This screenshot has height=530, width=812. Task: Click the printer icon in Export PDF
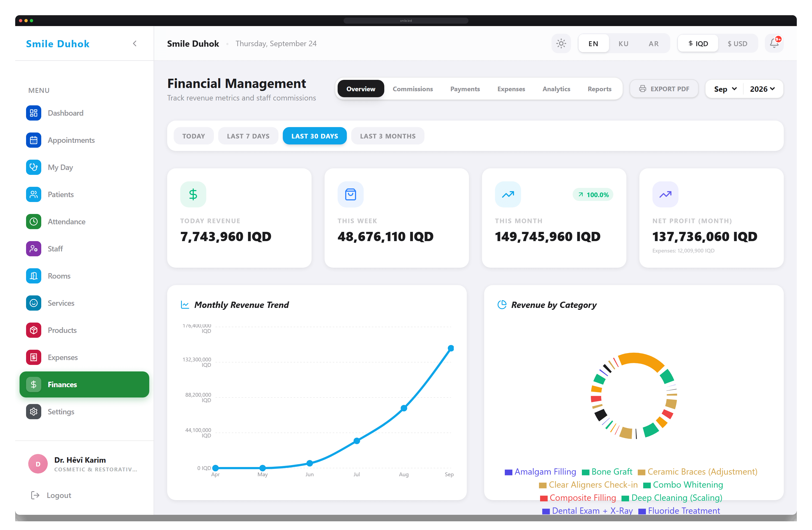(x=642, y=89)
